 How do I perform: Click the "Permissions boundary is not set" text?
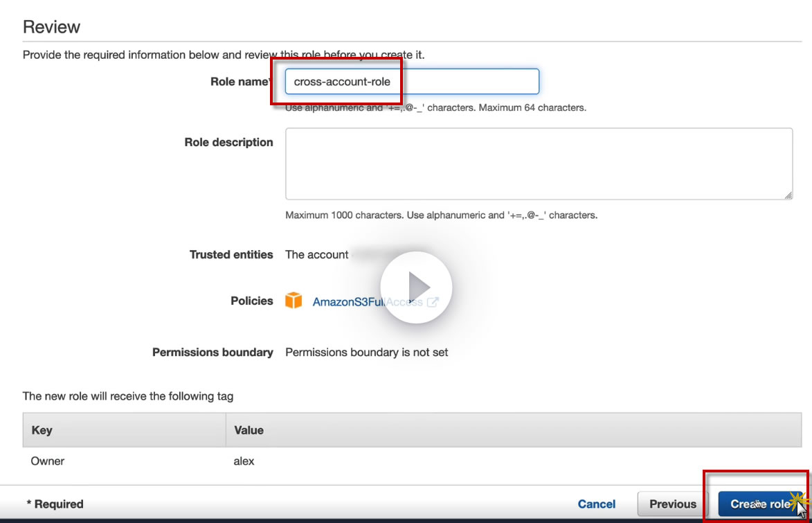366,353
